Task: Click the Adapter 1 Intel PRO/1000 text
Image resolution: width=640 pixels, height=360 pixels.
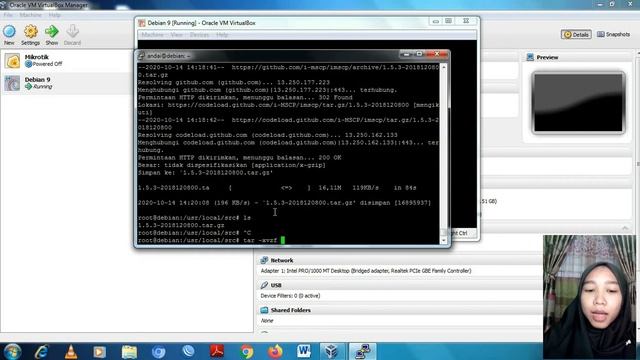Action: 366,271
